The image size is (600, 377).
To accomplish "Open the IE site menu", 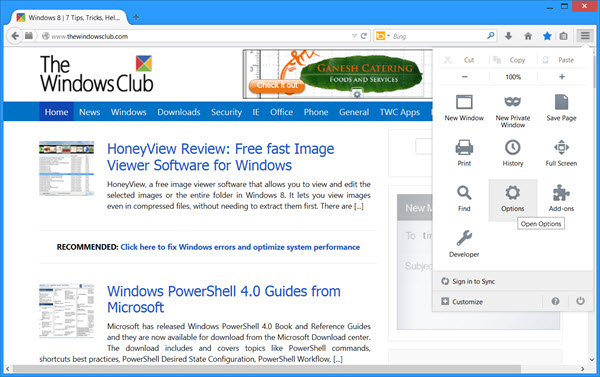I will (x=256, y=112).
